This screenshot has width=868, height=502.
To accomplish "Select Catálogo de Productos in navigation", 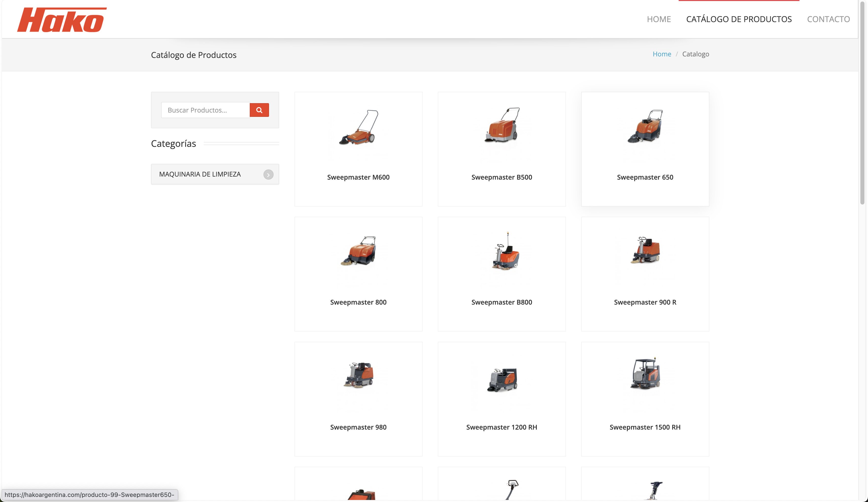I will [x=739, y=19].
